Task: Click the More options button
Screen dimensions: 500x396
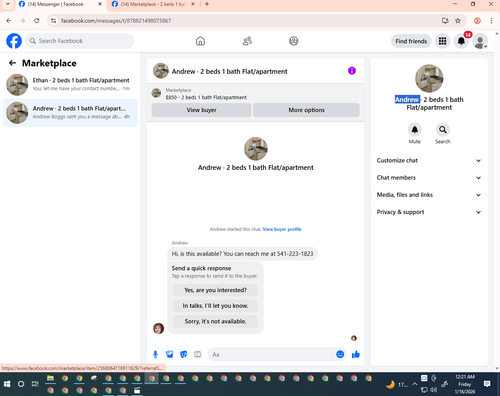Action: [x=306, y=110]
